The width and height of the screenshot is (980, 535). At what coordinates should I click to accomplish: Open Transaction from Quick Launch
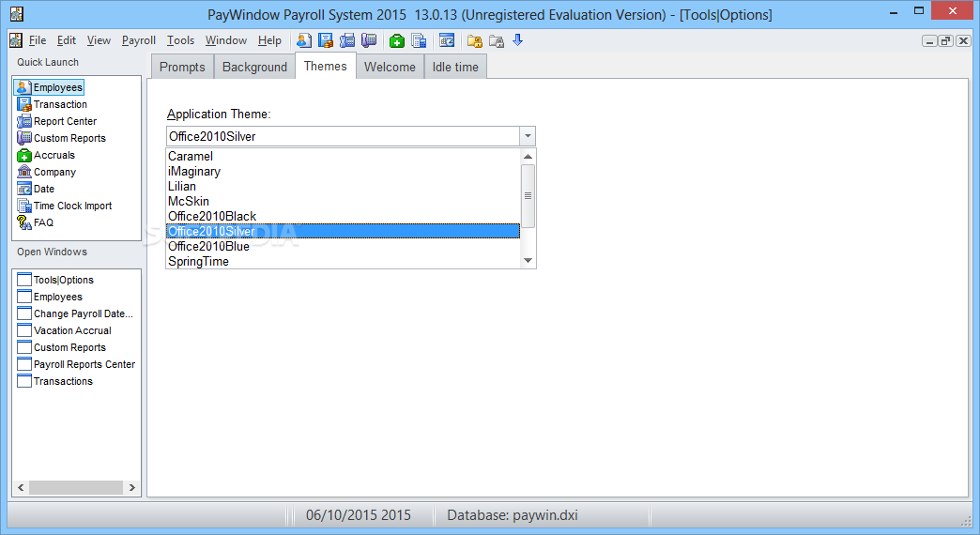tap(52, 104)
